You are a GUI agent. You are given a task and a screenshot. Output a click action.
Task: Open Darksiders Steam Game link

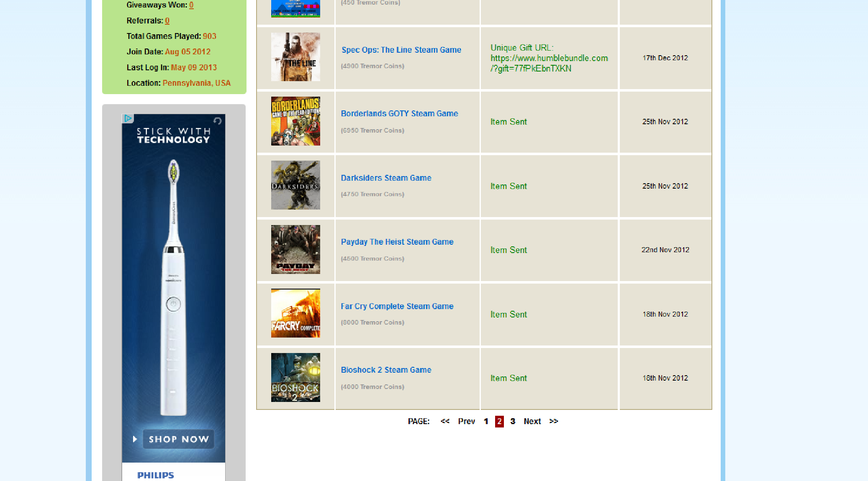(x=386, y=178)
